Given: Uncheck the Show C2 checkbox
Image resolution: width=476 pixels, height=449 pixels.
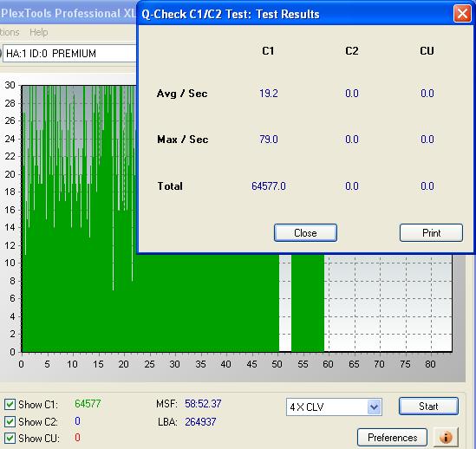Looking at the screenshot, I should 10,421.
